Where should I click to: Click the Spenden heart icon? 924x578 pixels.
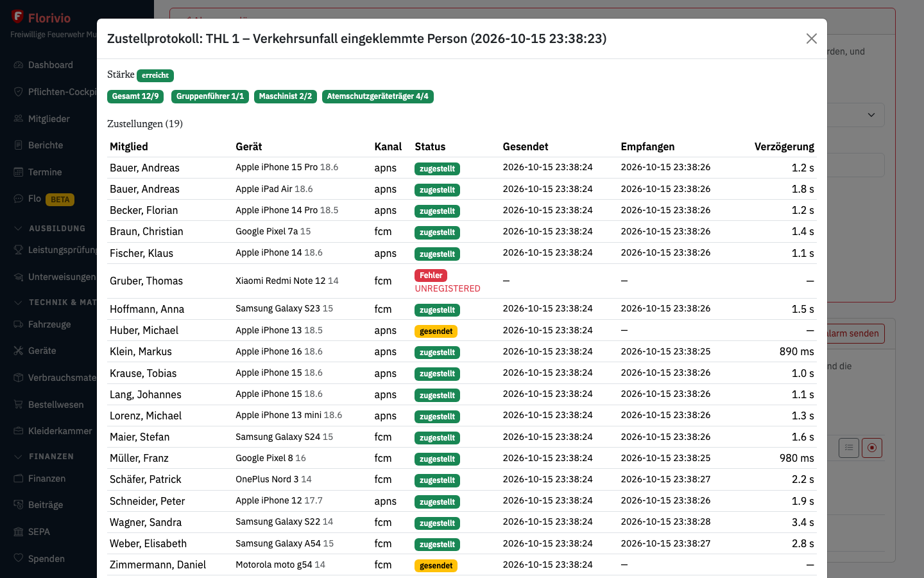pyautogui.click(x=19, y=559)
